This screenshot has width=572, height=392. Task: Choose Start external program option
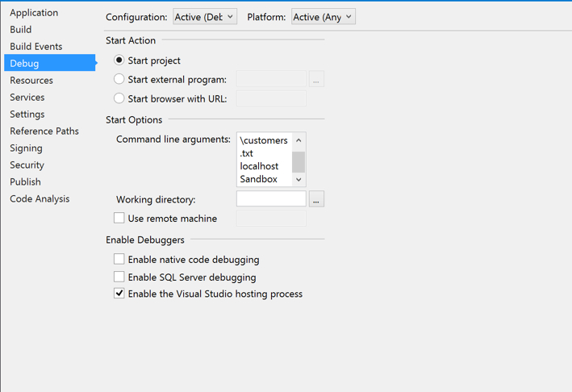click(119, 79)
